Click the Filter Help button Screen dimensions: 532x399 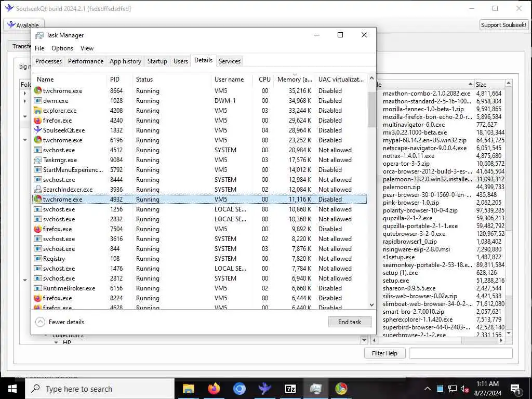[x=384, y=353]
